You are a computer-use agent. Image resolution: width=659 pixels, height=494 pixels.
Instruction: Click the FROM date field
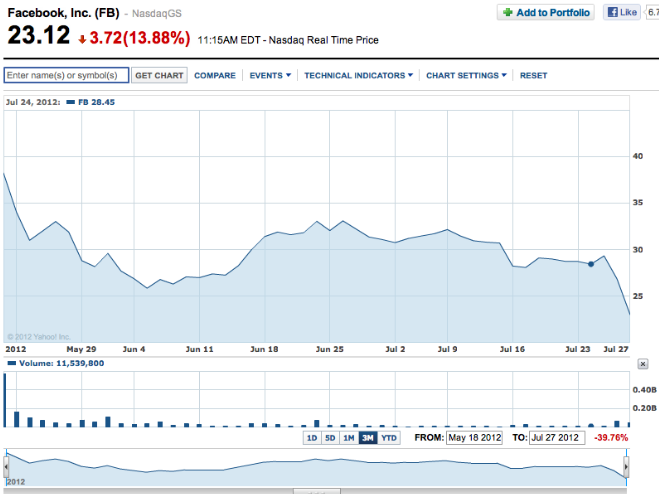click(x=474, y=438)
